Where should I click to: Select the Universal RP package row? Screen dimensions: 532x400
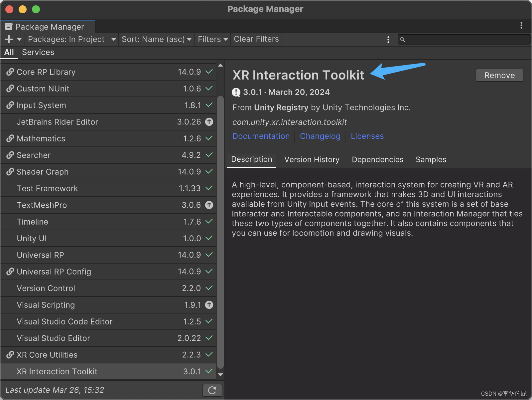pyautogui.click(x=108, y=255)
